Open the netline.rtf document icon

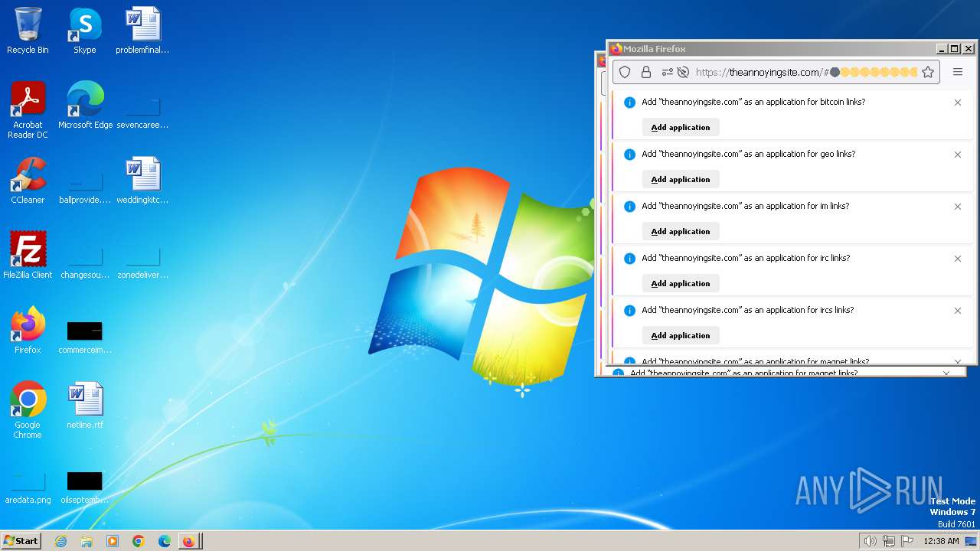(x=85, y=406)
